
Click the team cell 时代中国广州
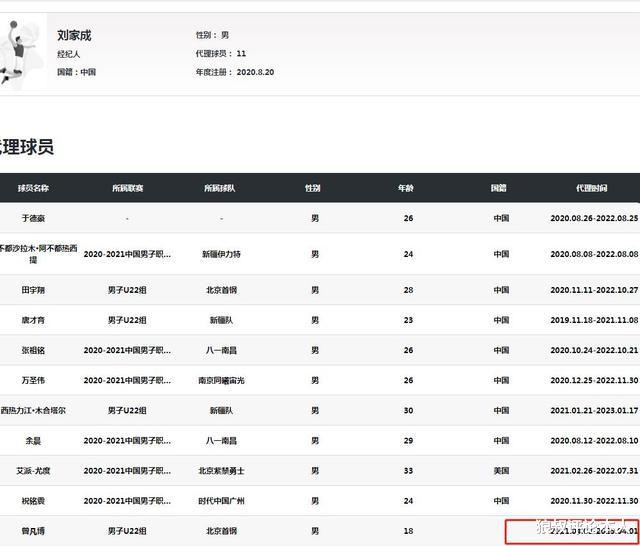(x=221, y=501)
